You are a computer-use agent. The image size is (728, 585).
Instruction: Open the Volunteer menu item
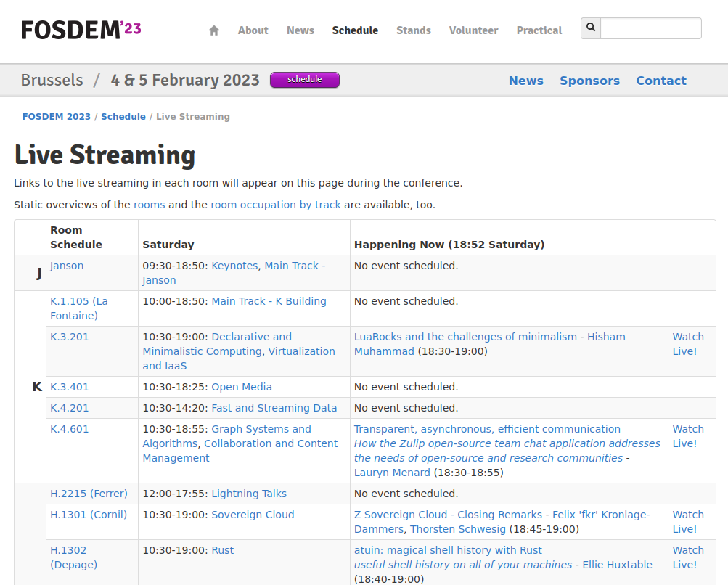(x=473, y=30)
